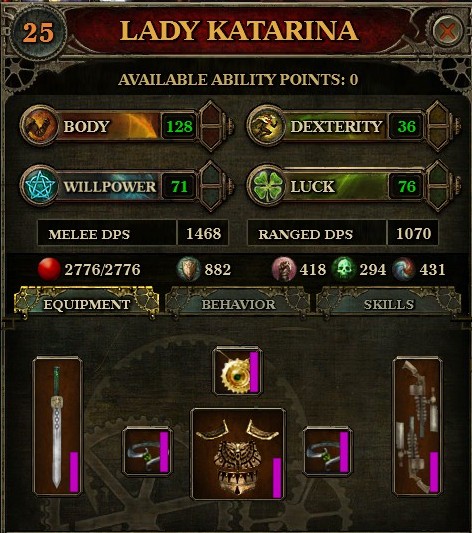Viewport: 472px width, 533px height.
Task: Click the shield defense icon
Action: (x=189, y=269)
